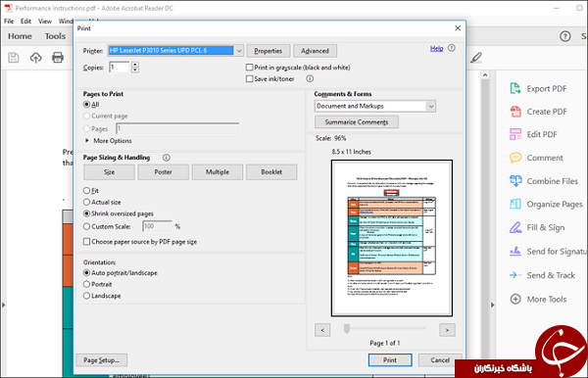Switch to Tools tab
588x378 pixels.
[55, 36]
